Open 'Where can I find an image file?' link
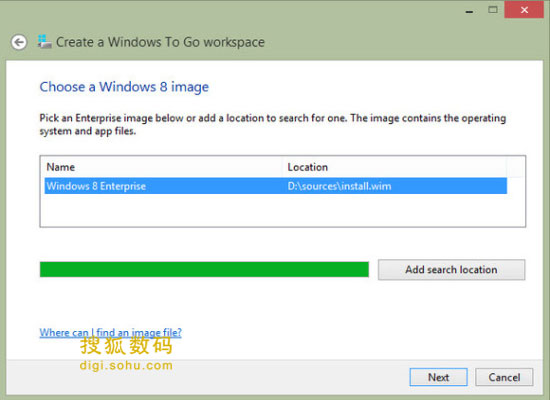 pyautogui.click(x=110, y=332)
